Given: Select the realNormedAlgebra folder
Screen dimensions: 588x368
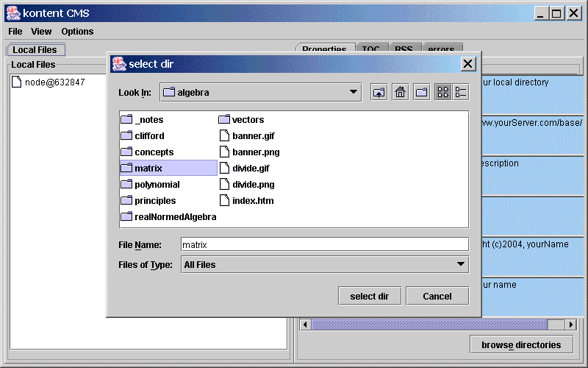Looking at the screenshot, I should [169, 216].
